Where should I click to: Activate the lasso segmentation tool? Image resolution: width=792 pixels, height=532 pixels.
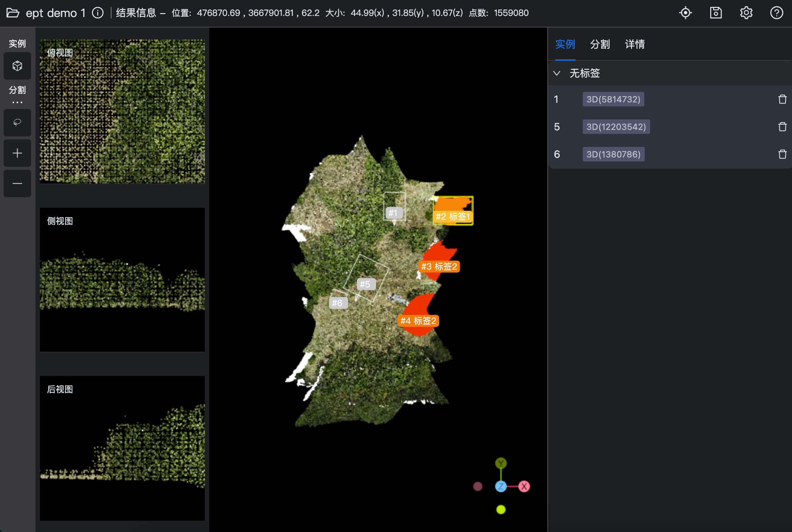(17, 123)
